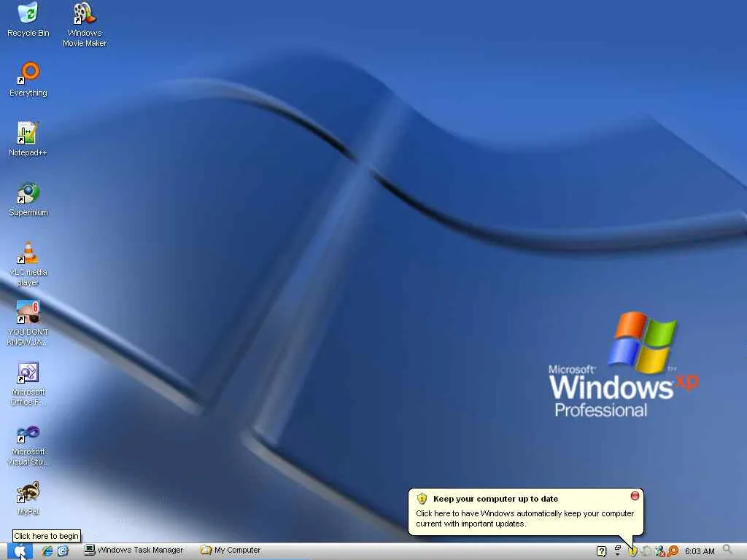Launch Internet Explorer from Quick Launch
747x560 pixels.
coord(47,551)
